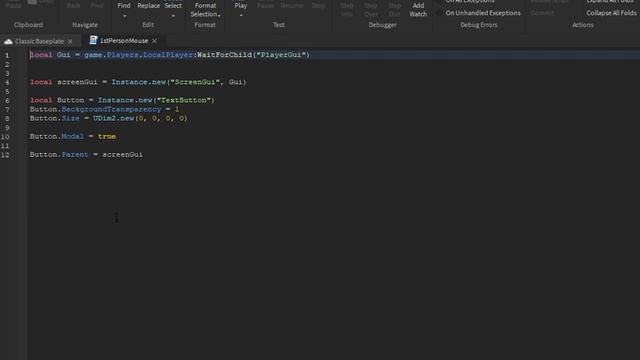Click the Stop test button

(318, 6)
